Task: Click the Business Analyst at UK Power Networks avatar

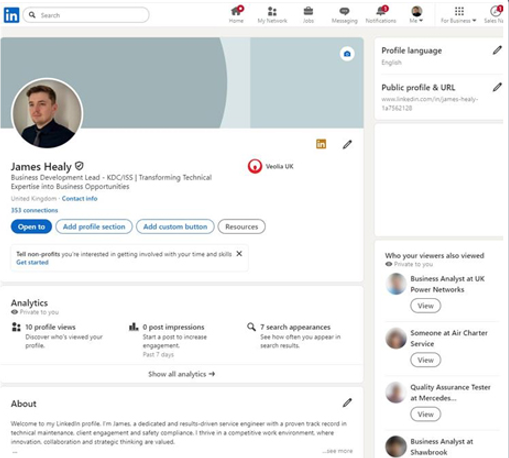Action: [x=396, y=284]
